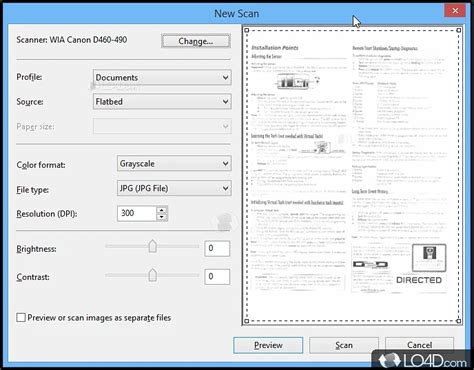The image size is (474, 370).
Task: Click the Brightness value input box
Action: [217, 248]
